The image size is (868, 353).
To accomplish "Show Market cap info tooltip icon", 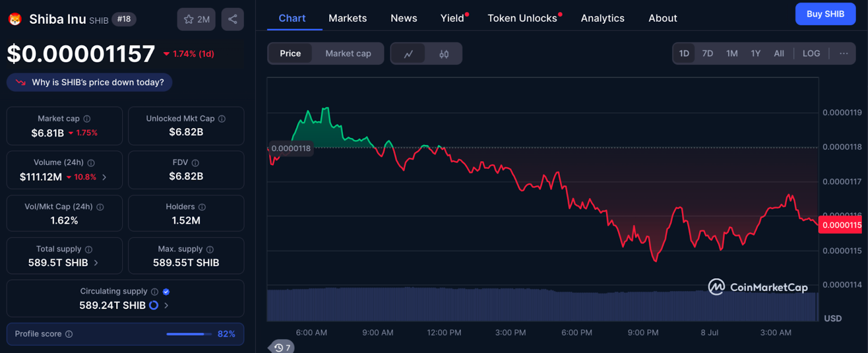I will click(87, 119).
